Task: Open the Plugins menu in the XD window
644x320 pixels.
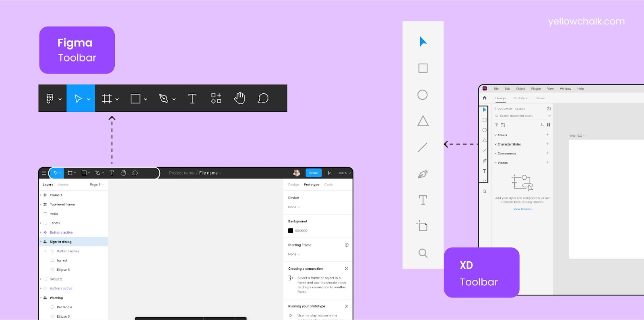Action: click(536, 88)
